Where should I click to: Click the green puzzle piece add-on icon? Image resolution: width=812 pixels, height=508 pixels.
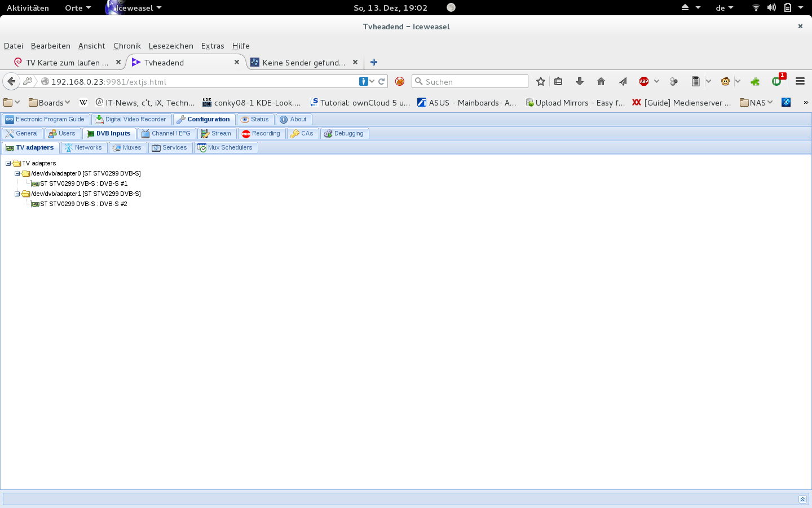point(755,81)
